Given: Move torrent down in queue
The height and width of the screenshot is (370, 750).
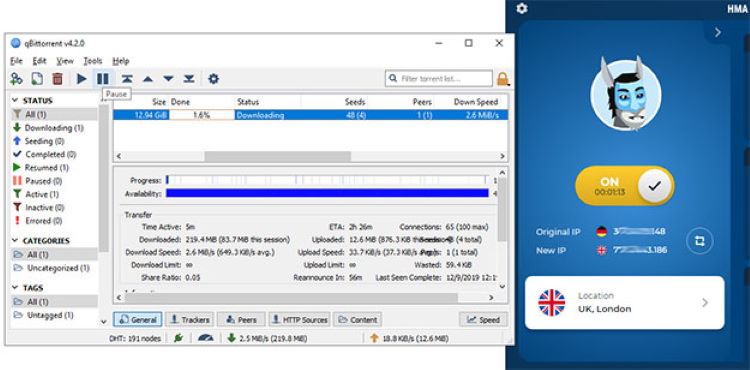Looking at the screenshot, I should click(x=168, y=79).
